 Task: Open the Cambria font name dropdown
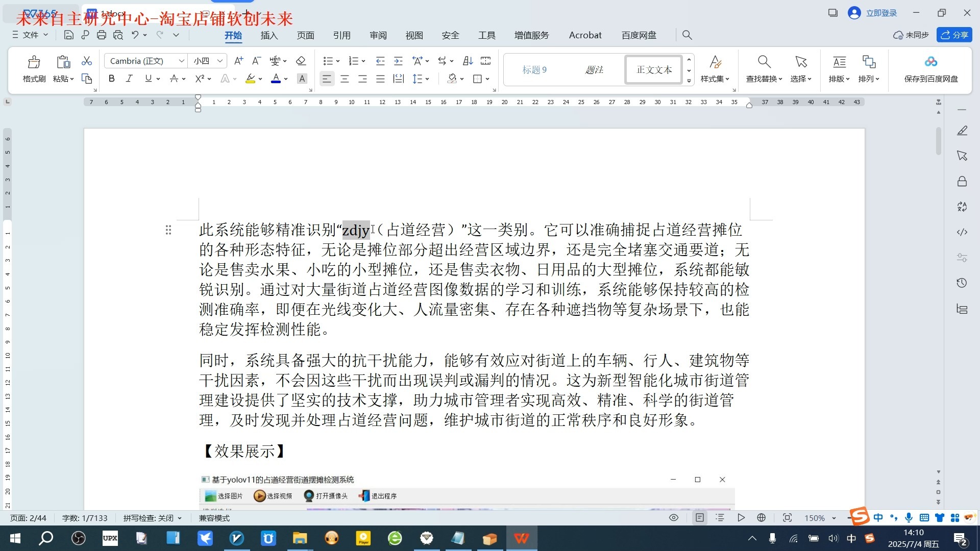pyautogui.click(x=181, y=61)
